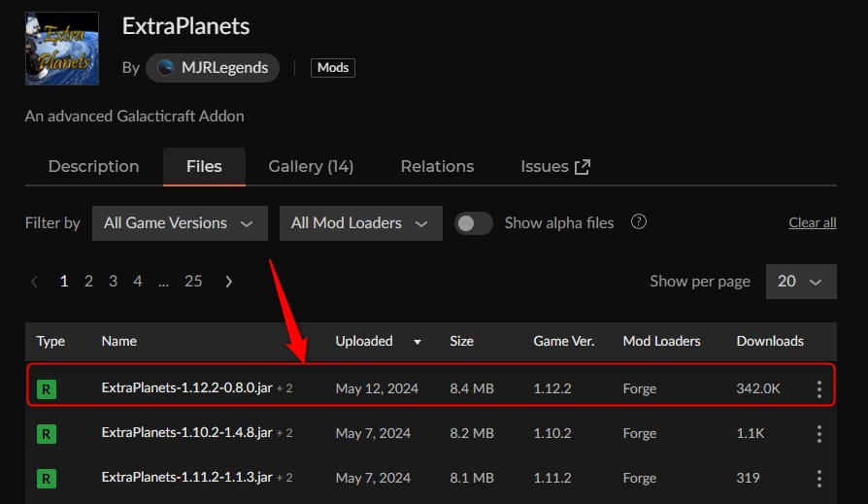Click the previous page arrow

pos(34,282)
